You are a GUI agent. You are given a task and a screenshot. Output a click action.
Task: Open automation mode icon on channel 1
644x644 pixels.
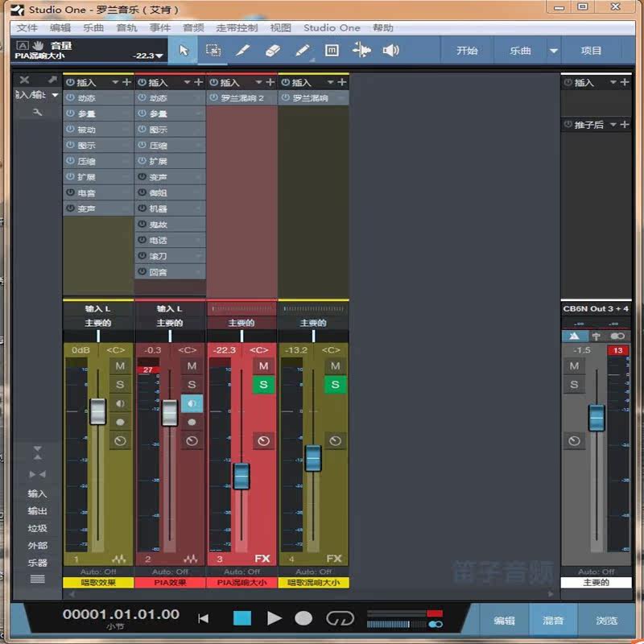pos(120,441)
